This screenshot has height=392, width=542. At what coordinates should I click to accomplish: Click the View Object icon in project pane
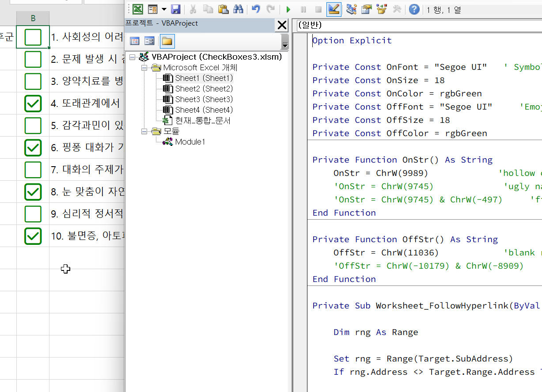tap(150, 41)
